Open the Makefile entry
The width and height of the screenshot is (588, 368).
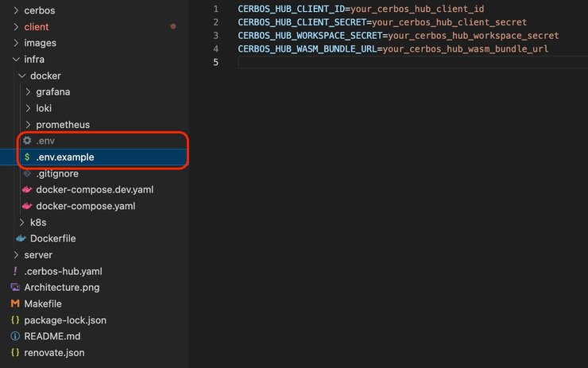click(43, 304)
